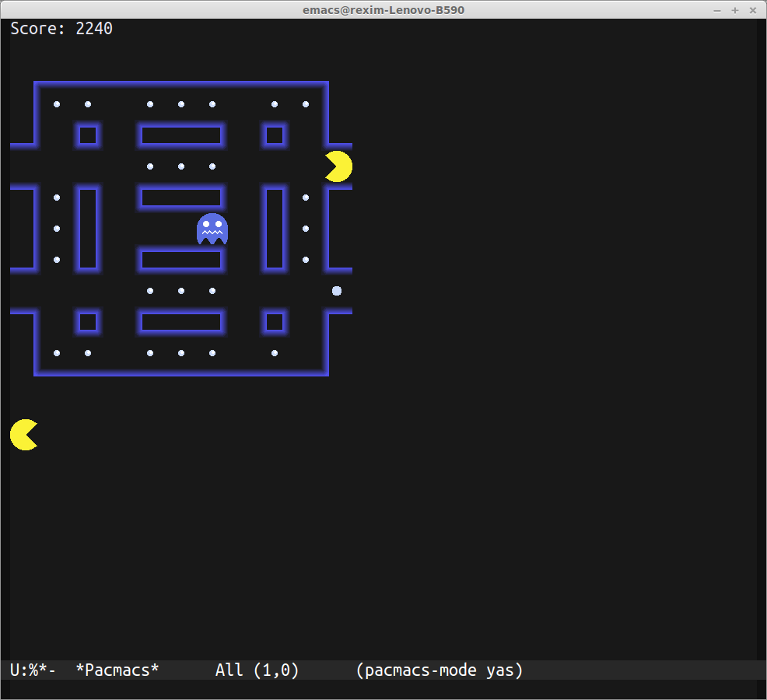Click the emacs@rexim-Lenovo-B590 title bar
This screenshot has width=767, height=700.
pos(383,10)
